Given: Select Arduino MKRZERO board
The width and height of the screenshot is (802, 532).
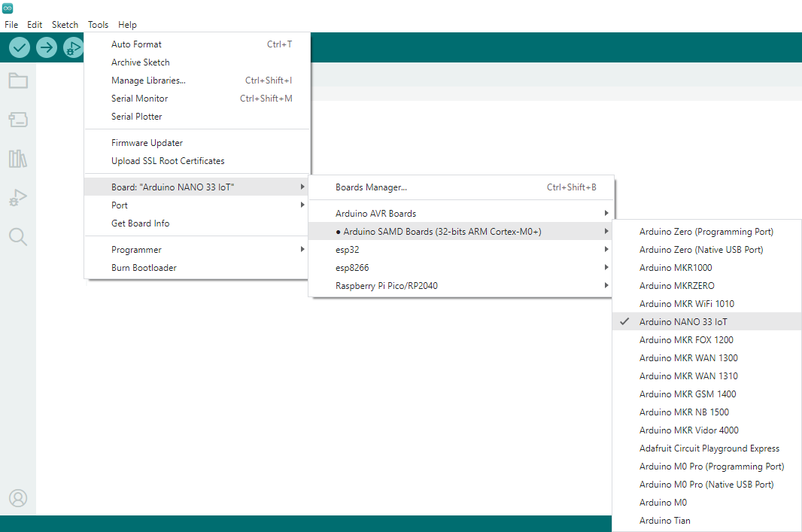Looking at the screenshot, I should (707, 285).
